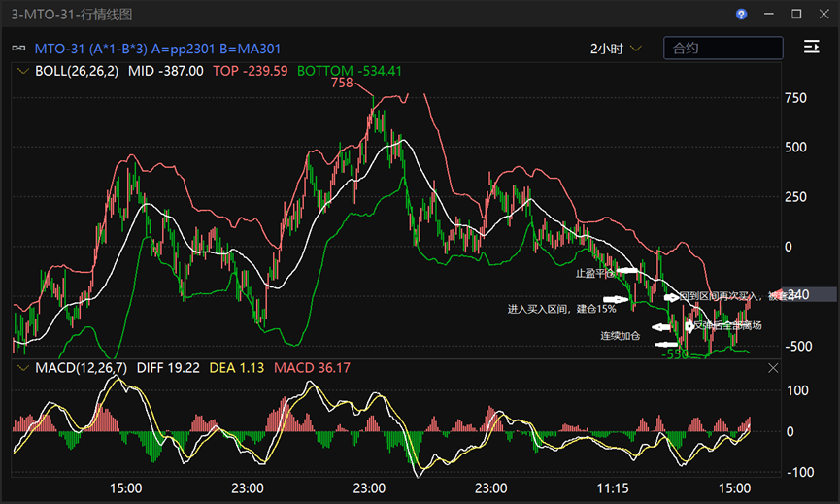Open the list settings menu icon

812,48
